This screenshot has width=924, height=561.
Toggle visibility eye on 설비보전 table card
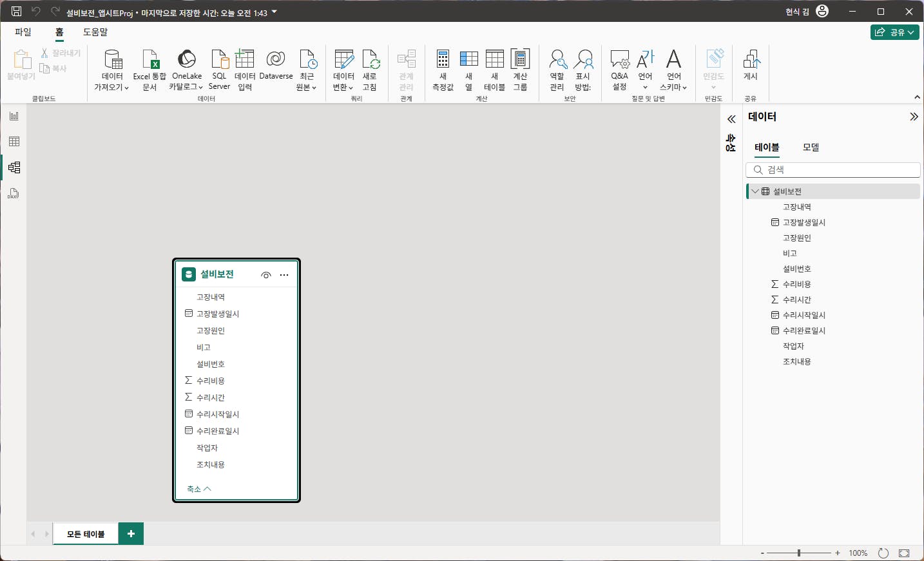coord(266,275)
